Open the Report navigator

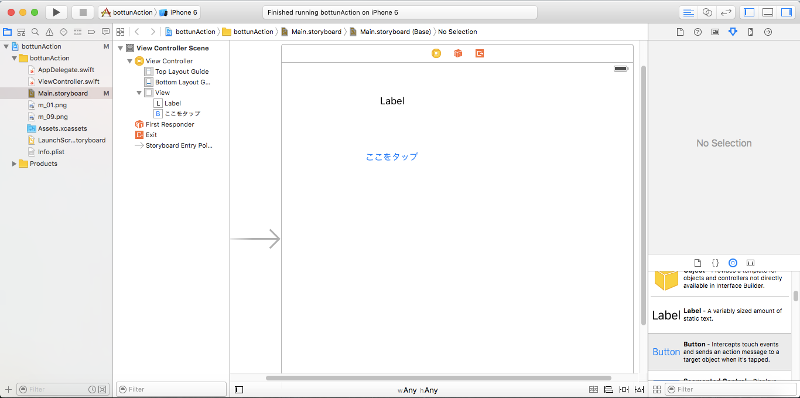point(106,32)
